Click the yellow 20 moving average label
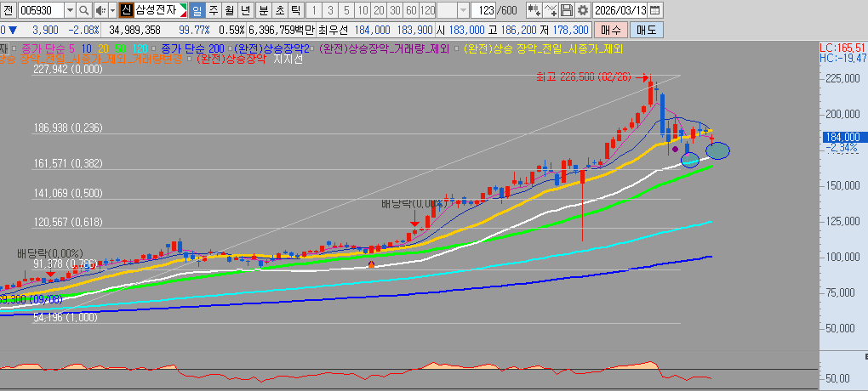 [102, 48]
